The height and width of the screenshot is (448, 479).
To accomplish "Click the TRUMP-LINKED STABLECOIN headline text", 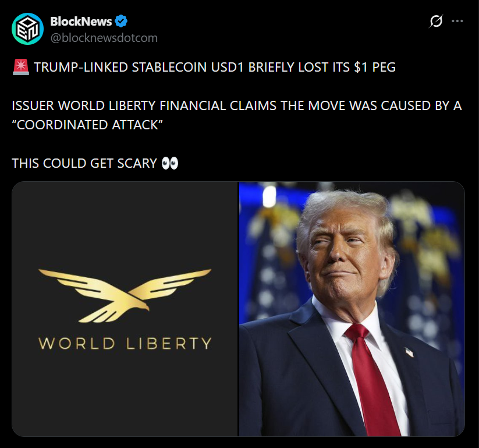I will (x=214, y=67).
